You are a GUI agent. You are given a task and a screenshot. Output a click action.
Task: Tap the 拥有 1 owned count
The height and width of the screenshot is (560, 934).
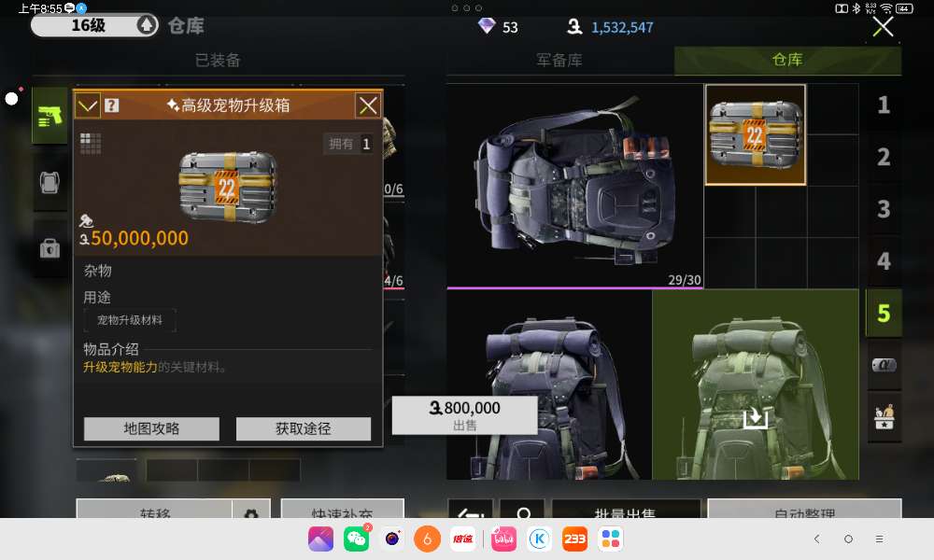click(349, 144)
